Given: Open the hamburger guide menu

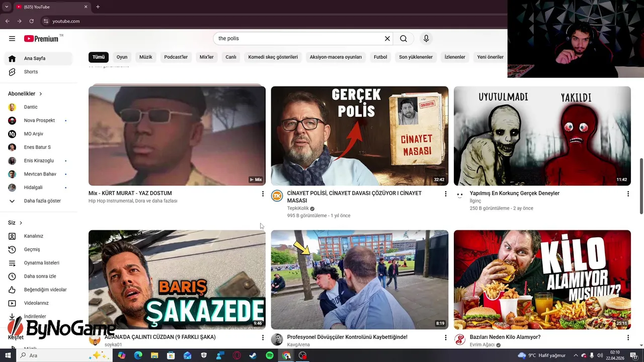Looking at the screenshot, I should (x=12, y=39).
